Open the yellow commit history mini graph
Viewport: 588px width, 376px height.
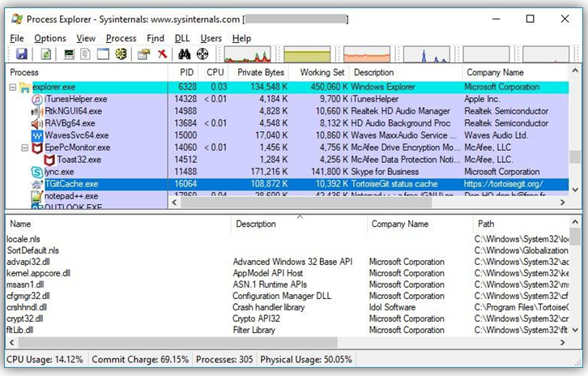coord(307,54)
